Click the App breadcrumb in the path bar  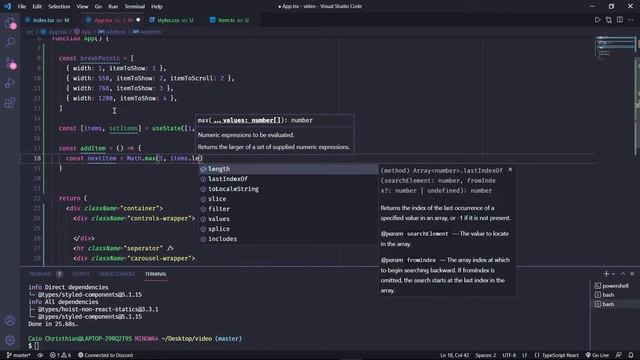pos(83,32)
